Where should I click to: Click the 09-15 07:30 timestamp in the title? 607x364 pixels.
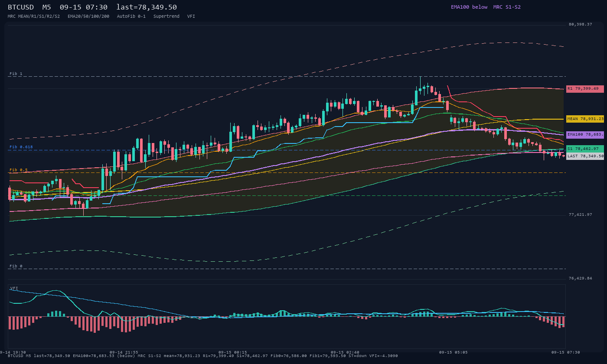click(x=84, y=7)
